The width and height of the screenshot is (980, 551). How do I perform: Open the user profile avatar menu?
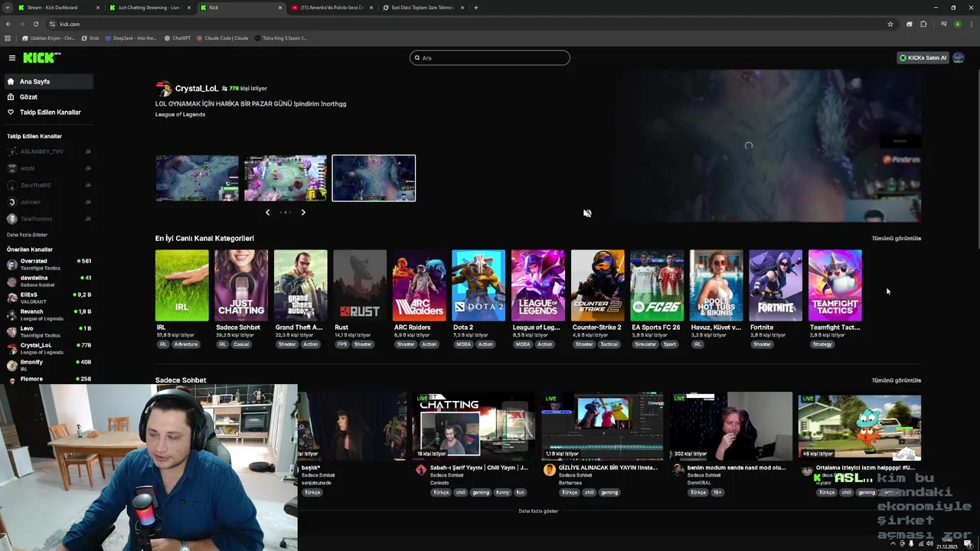click(959, 57)
